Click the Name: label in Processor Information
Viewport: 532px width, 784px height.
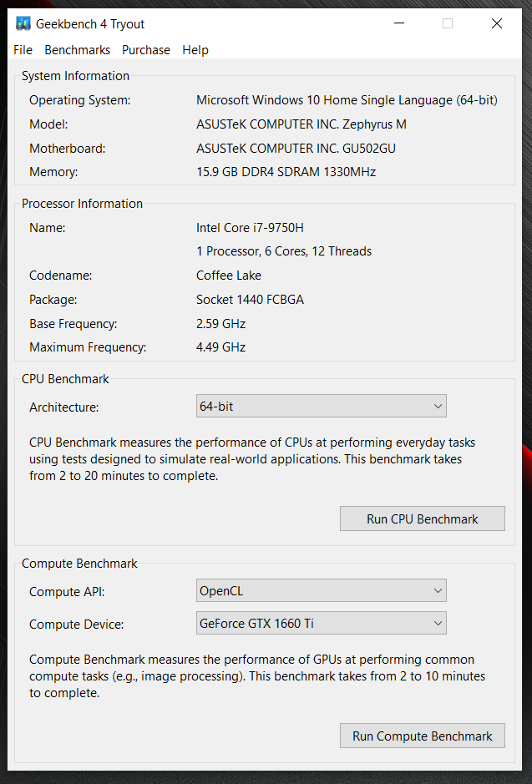[x=47, y=228]
